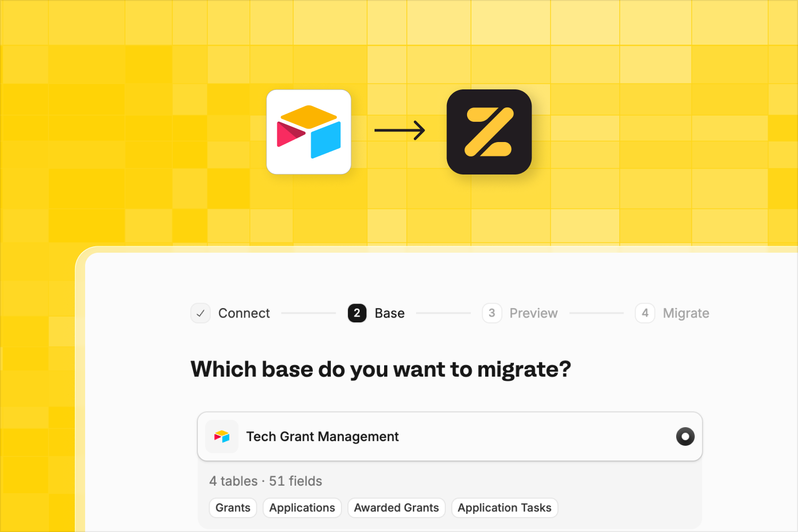This screenshot has height=532, width=798.
Task: Click the black Z app logo icon
Action: click(x=489, y=132)
